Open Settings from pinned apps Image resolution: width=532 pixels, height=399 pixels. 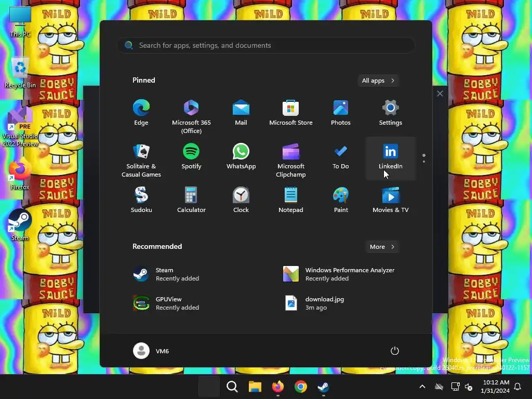[x=391, y=113]
